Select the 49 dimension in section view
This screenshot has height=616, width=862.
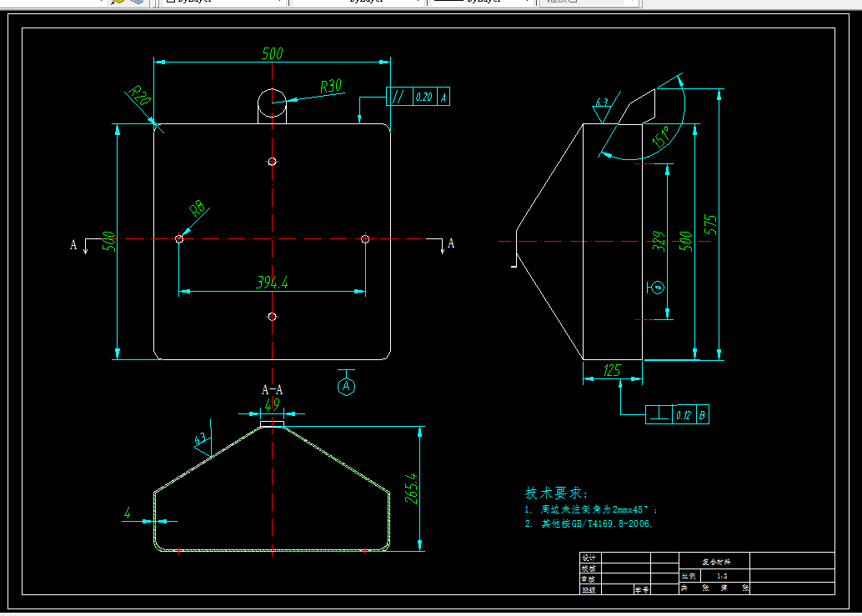tap(272, 404)
